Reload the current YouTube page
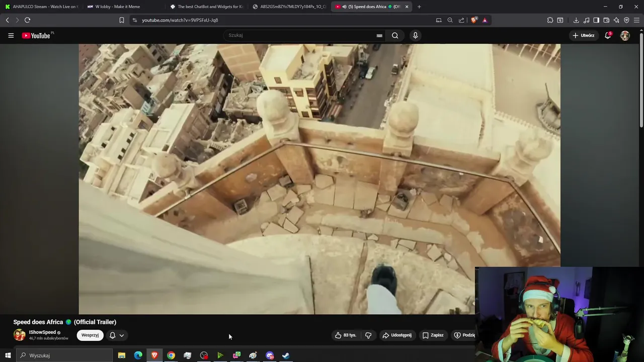644x362 pixels. 27,20
